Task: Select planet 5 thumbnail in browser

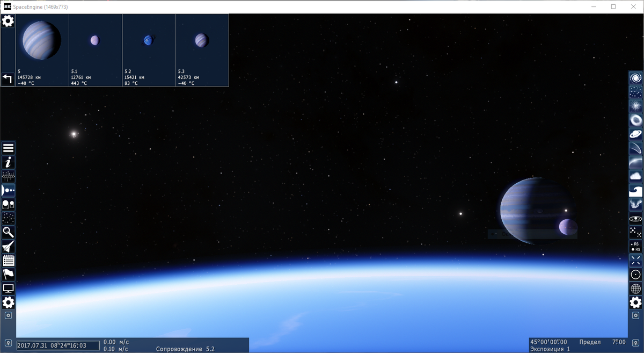Action: [x=42, y=50]
